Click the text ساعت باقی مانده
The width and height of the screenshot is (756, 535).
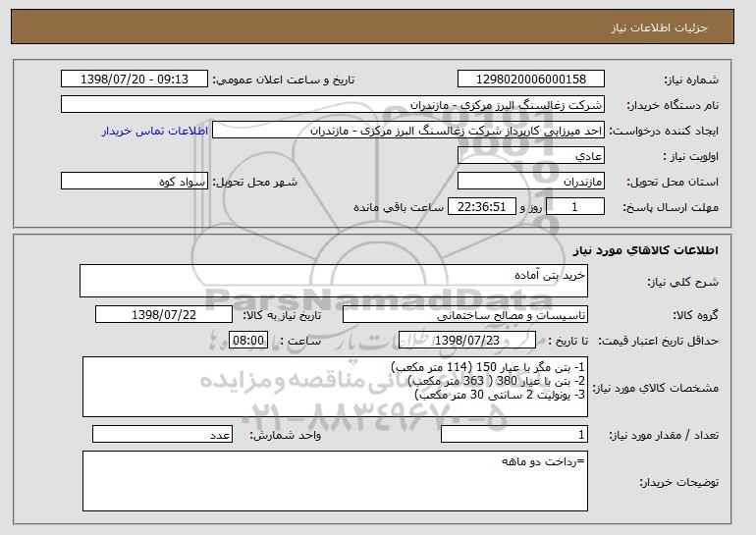click(x=399, y=207)
